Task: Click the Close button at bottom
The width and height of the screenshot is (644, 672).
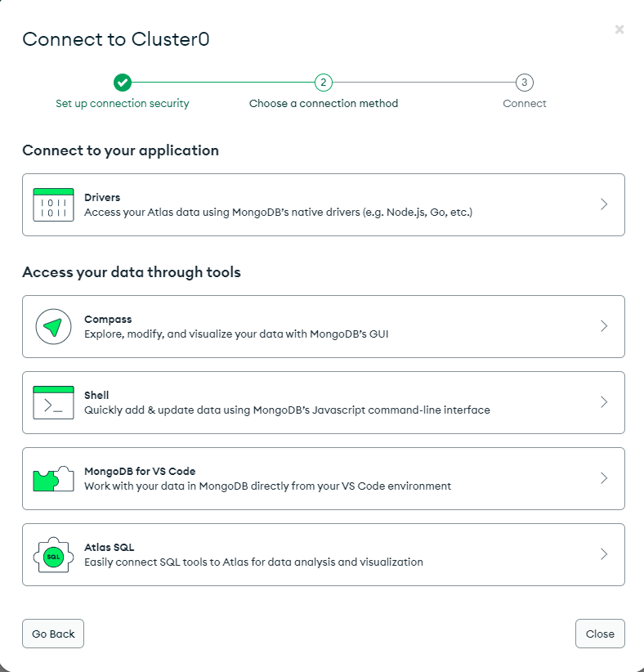Action: tap(600, 634)
